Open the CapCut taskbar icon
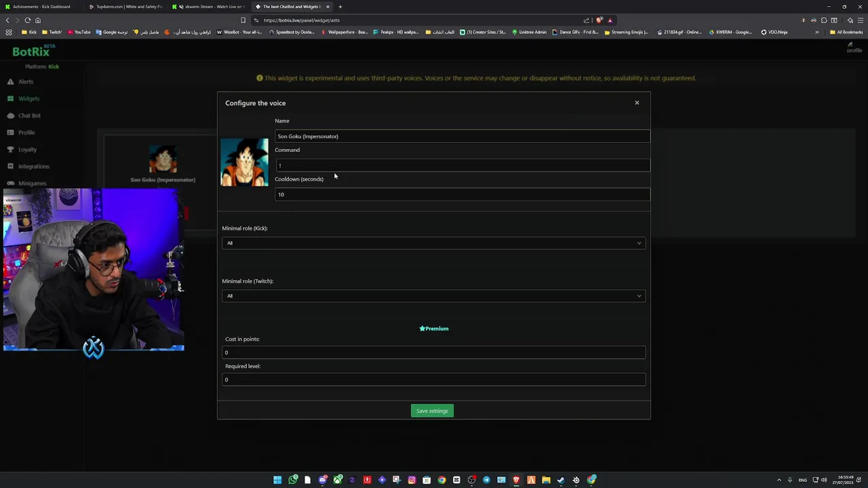This screenshot has width=868, height=488. (456, 480)
